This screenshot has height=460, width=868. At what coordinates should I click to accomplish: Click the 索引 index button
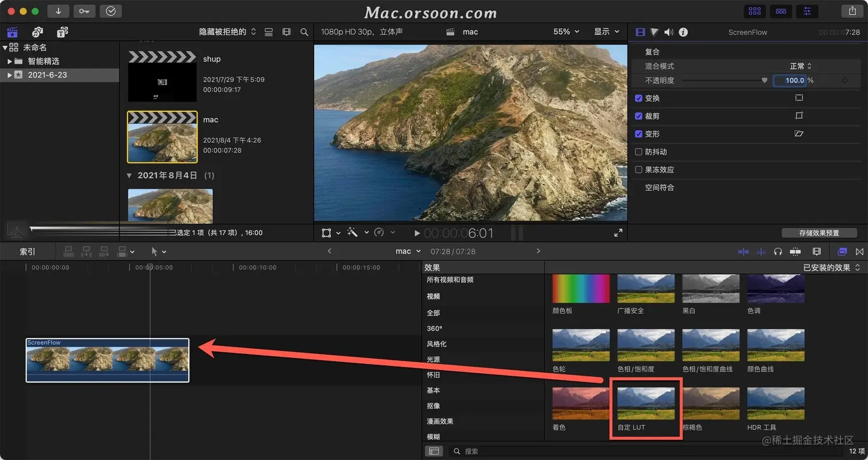(x=28, y=251)
